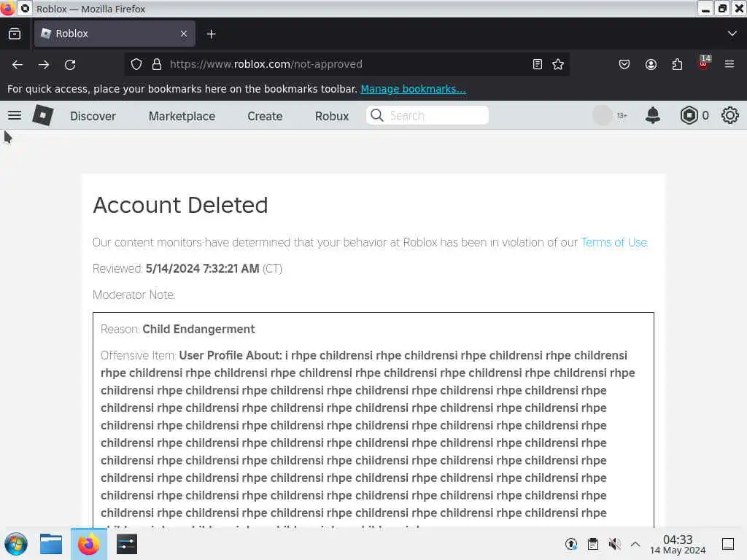Viewport: 747px width, 560px height.
Task: Go to Roblox home via logo
Action: pyautogui.click(x=43, y=115)
